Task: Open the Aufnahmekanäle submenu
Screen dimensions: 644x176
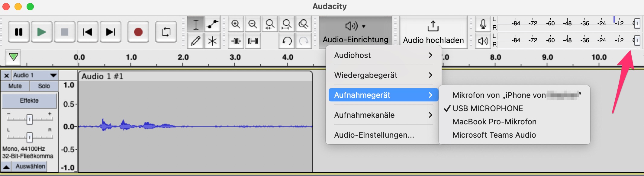Action: (x=383, y=115)
